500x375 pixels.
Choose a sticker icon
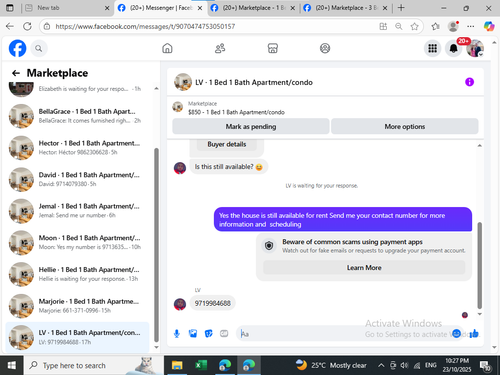click(x=208, y=333)
